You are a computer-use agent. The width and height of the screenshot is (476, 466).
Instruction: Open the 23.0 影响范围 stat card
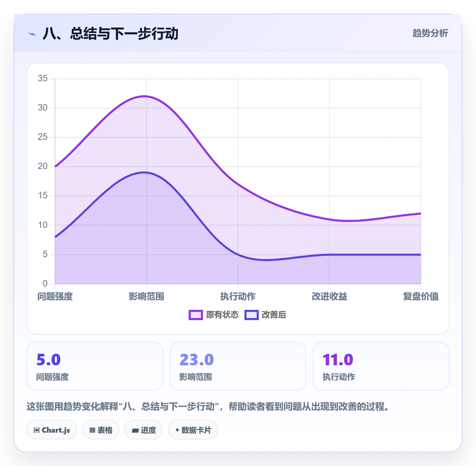point(238,366)
